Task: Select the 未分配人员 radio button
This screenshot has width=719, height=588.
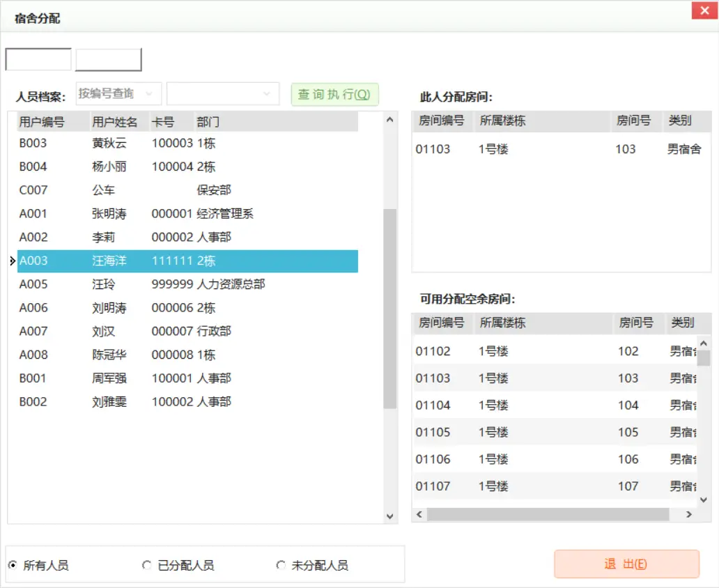Action: click(x=281, y=565)
